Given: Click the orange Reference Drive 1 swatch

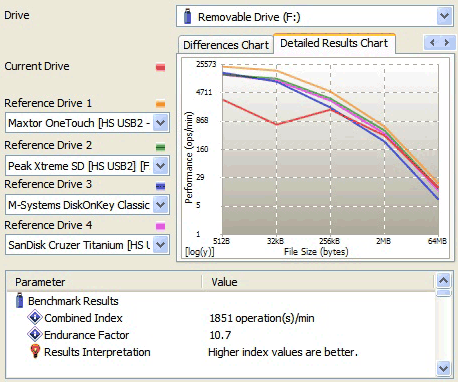Looking at the screenshot, I should [160, 104].
